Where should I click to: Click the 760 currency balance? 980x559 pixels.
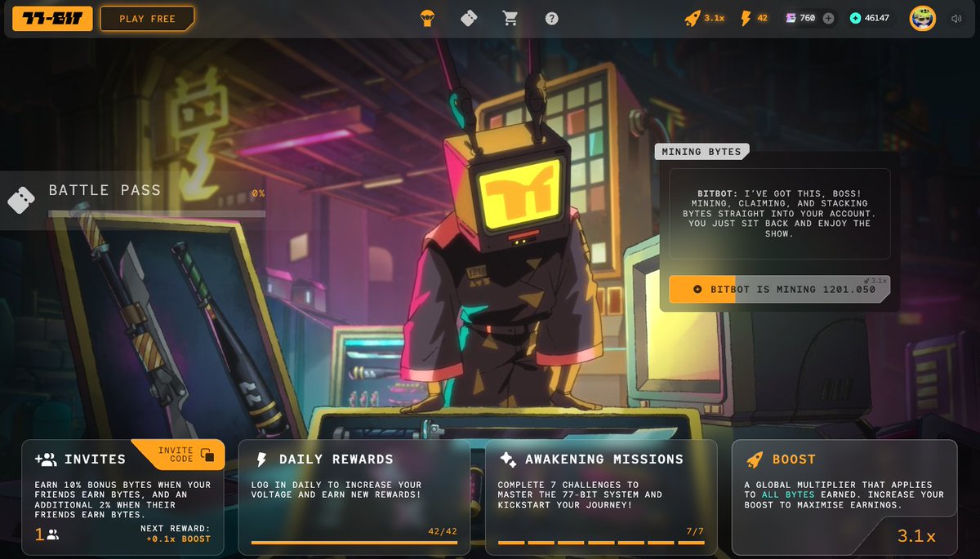tap(807, 18)
